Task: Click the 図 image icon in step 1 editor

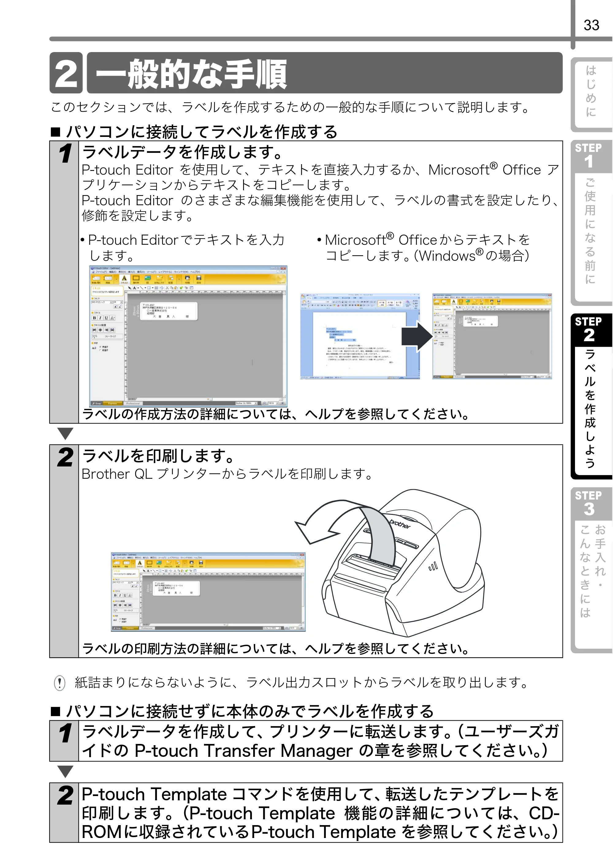Action: (x=147, y=280)
